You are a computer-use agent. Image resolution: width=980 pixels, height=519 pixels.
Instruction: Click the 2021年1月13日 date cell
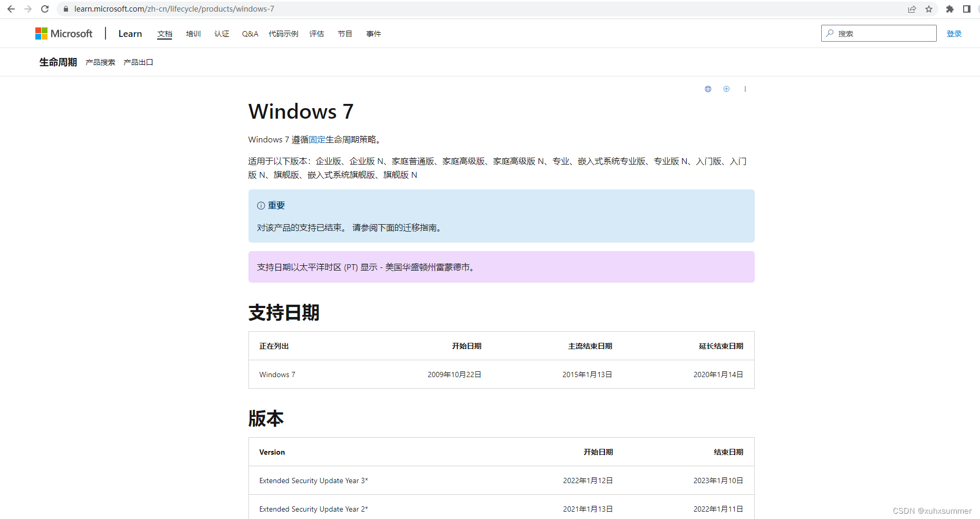588,509
